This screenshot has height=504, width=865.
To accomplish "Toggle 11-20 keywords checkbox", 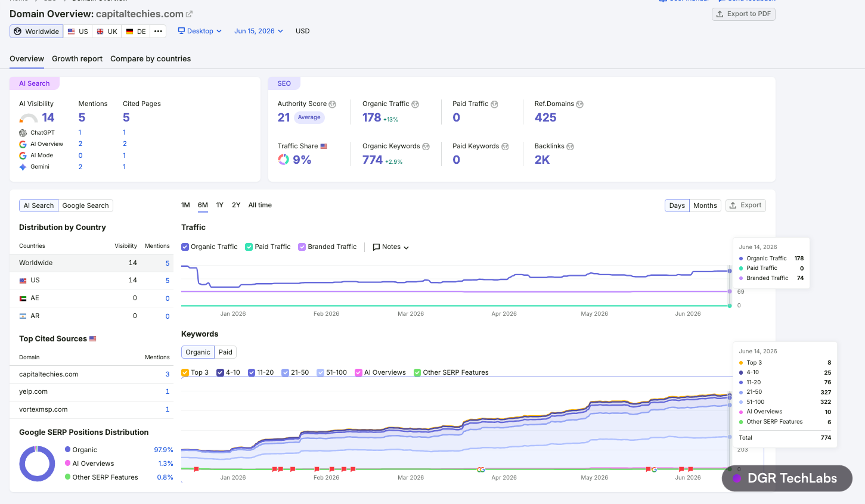I will [252, 372].
